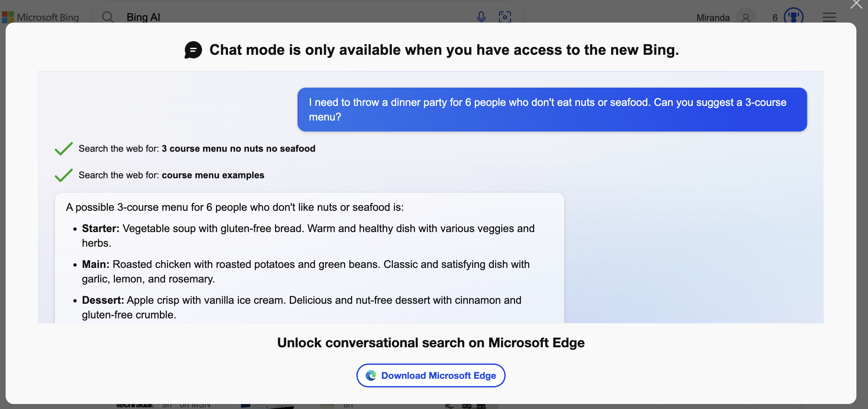Click the 'Chat mode is only available' heading
Image resolution: width=868 pixels, height=409 pixels.
(x=444, y=50)
